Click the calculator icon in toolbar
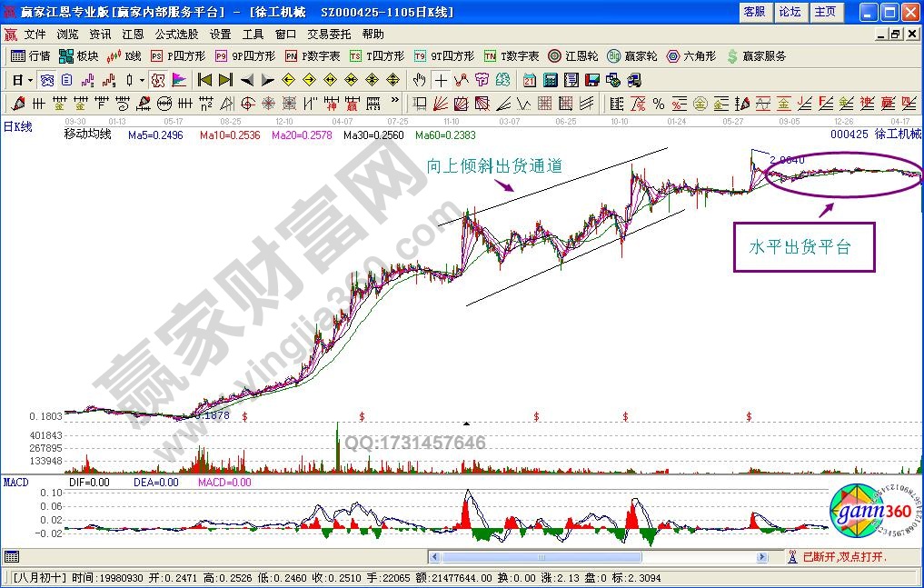 pyautogui.click(x=550, y=80)
